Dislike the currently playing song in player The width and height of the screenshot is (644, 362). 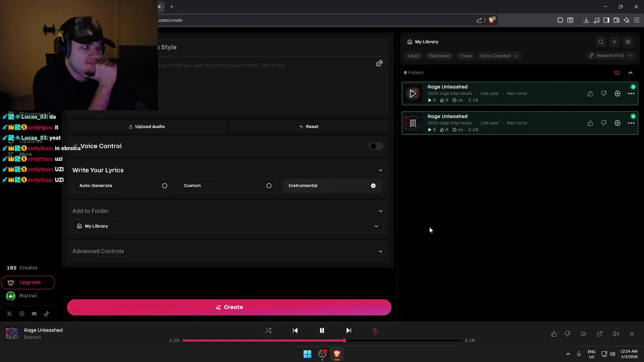(568, 334)
